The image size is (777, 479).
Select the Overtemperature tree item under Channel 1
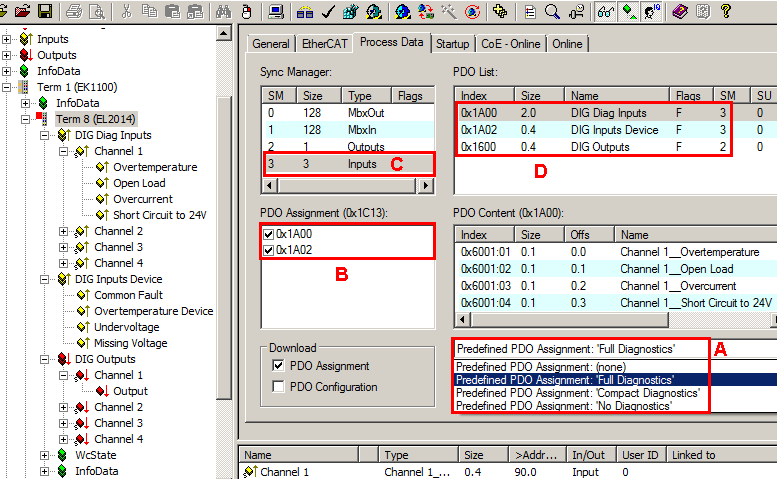[155, 167]
